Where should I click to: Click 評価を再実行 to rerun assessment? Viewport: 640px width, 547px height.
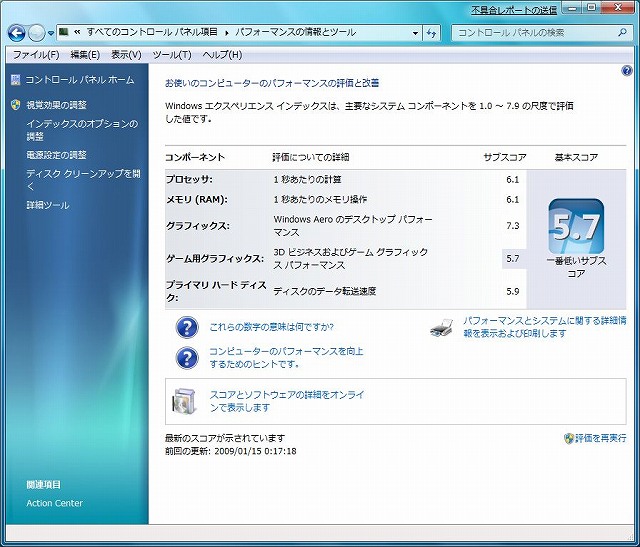tap(600, 438)
